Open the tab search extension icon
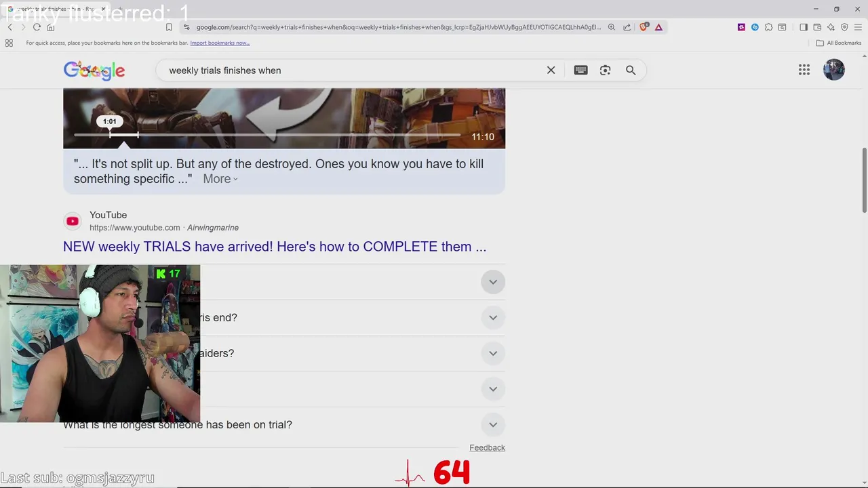This screenshot has height=488, width=868. click(x=782, y=27)
